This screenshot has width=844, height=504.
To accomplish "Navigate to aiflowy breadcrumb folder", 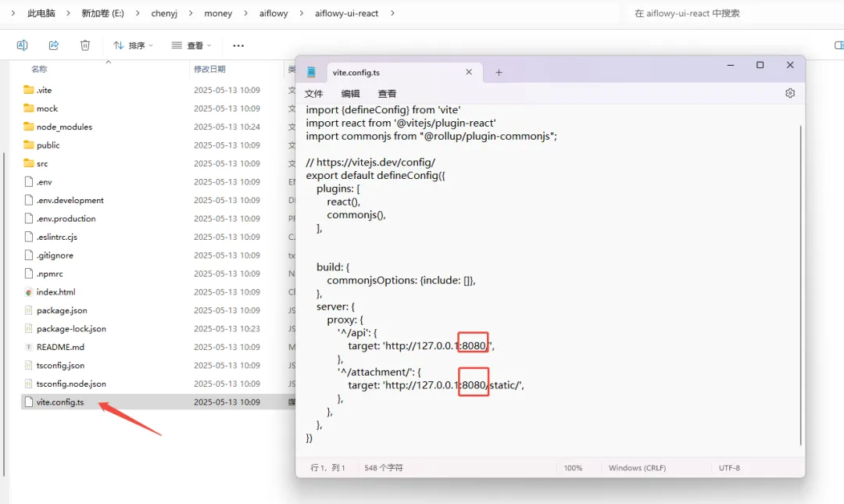I will point(274,13).
